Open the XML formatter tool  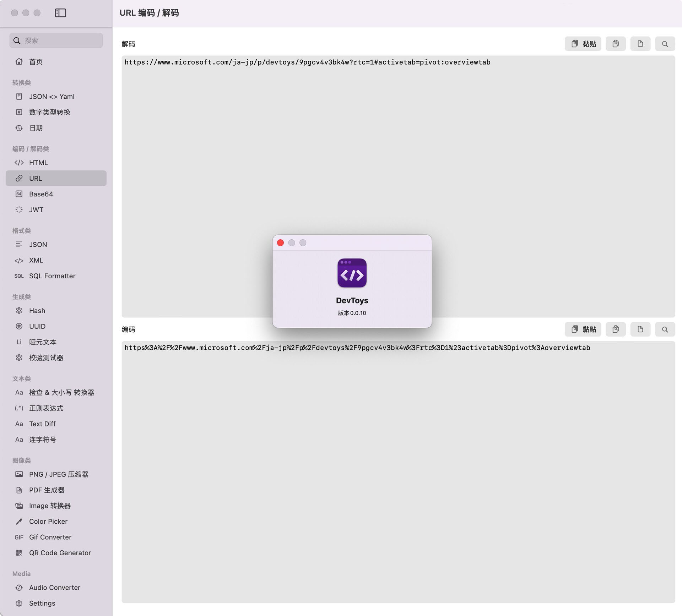pyautogui.click(x=56, y=260)
